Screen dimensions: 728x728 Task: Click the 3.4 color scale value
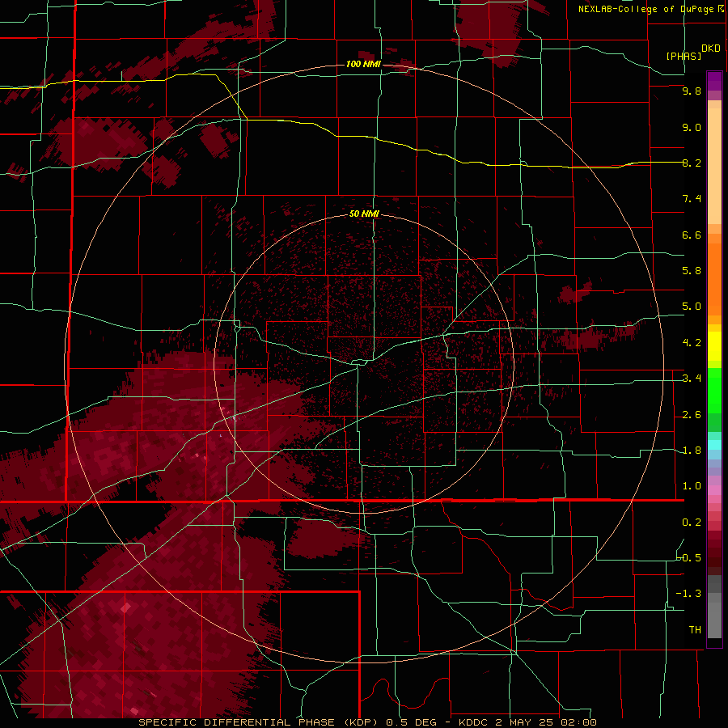692,379
